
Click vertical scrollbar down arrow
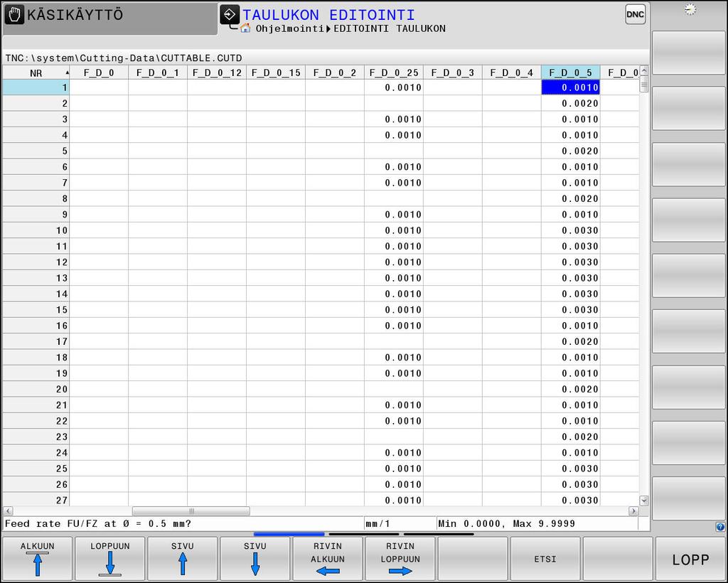(643, 501)
